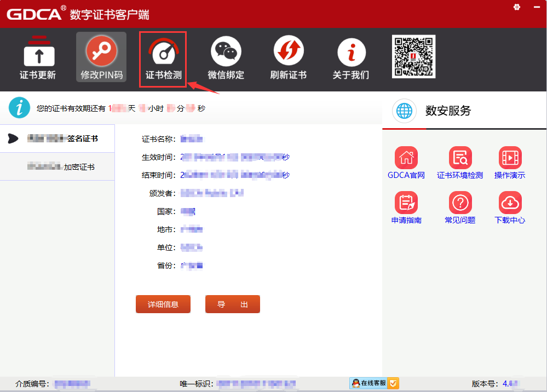Open 在线客服 online customer service

(x=373, y=383)
